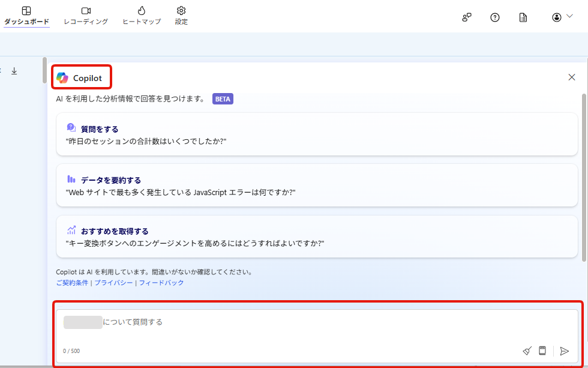Viewport: 588px width, 368px height.
Task: Select the 質問をする suggestion card
Action: tap(317, 134)
